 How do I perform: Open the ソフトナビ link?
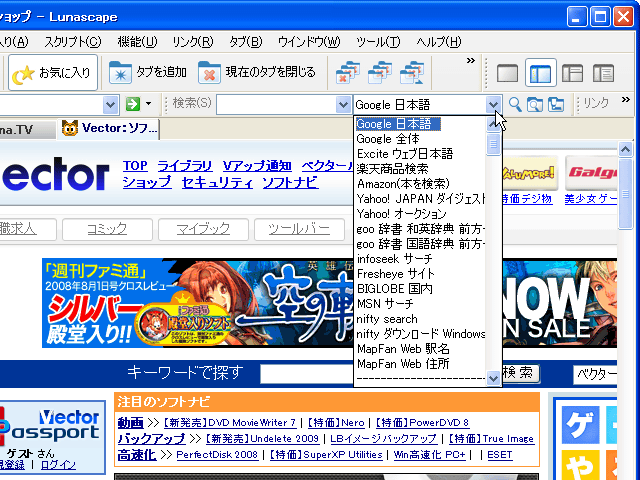point(290,182)
